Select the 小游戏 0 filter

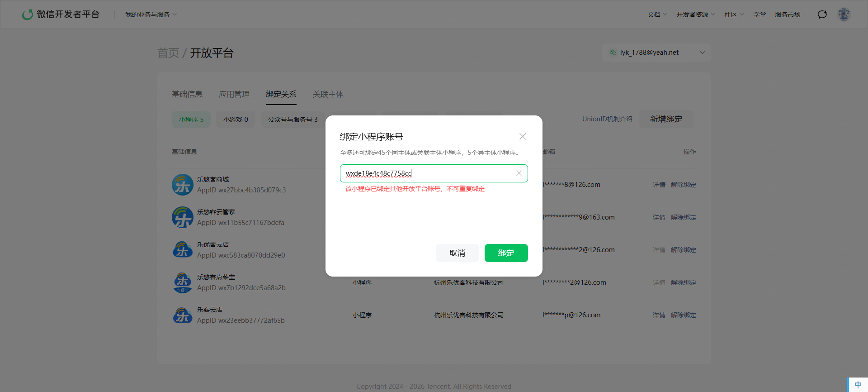coord(236,120)
